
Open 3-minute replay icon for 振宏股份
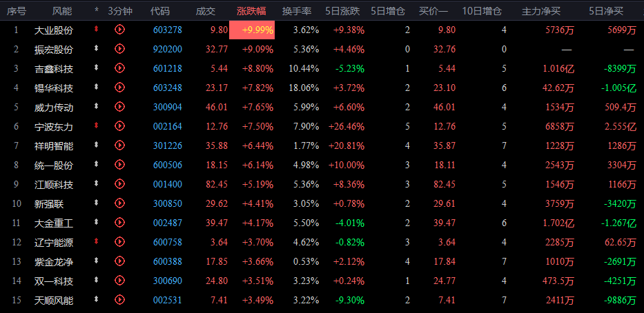click(x=119, y=49)
